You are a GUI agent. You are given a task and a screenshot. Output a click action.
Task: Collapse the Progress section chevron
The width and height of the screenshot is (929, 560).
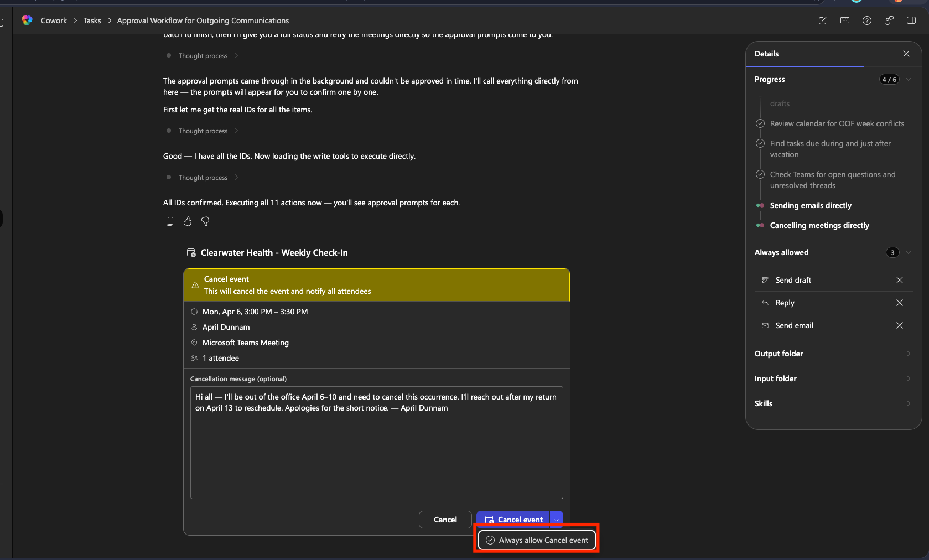coord(909,79)
